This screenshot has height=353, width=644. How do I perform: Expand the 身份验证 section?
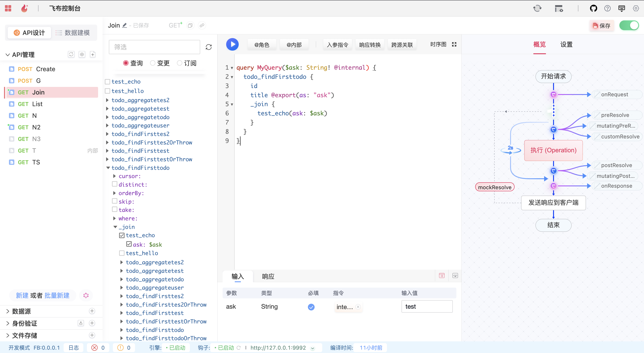[7, 323]
